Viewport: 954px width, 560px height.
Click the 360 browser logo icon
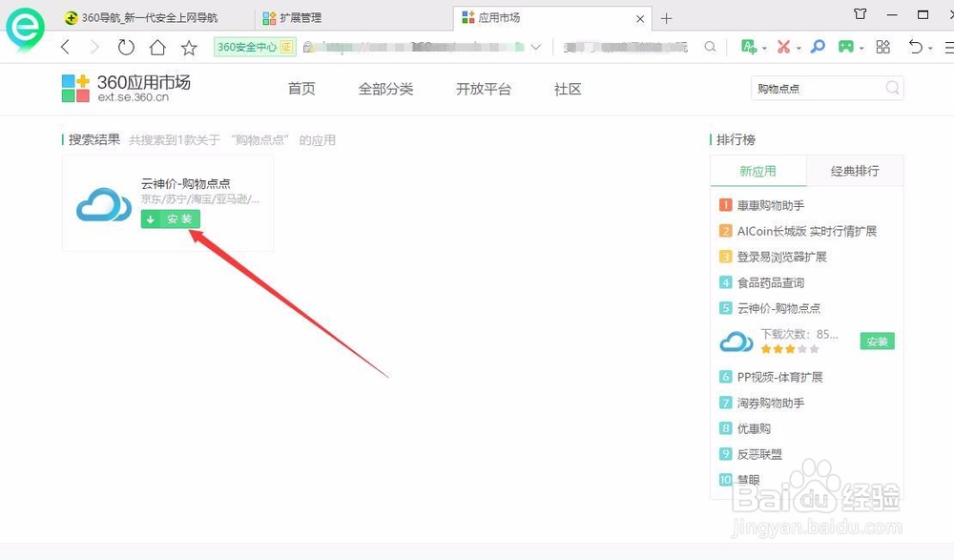point(25,29)
